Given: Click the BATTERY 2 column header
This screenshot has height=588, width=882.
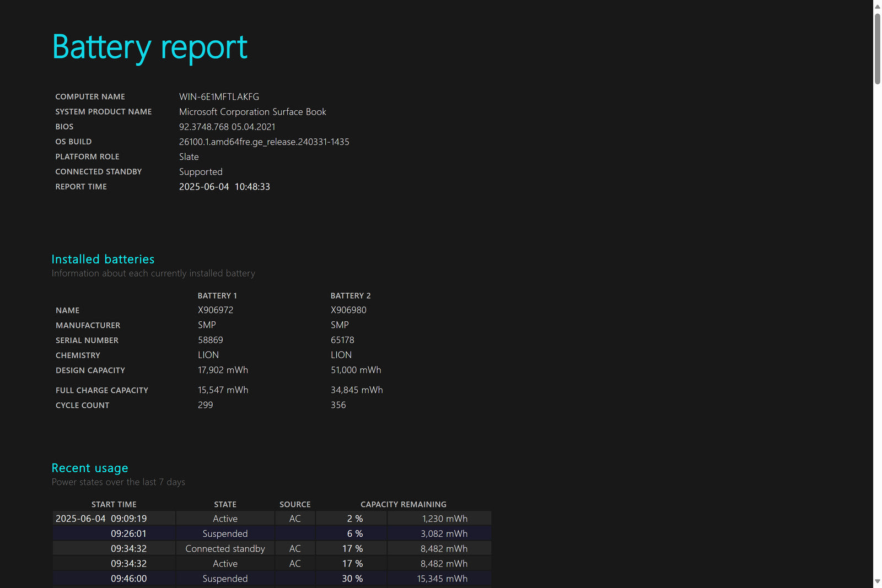Looking at the screenshot, I should point(351,296).
